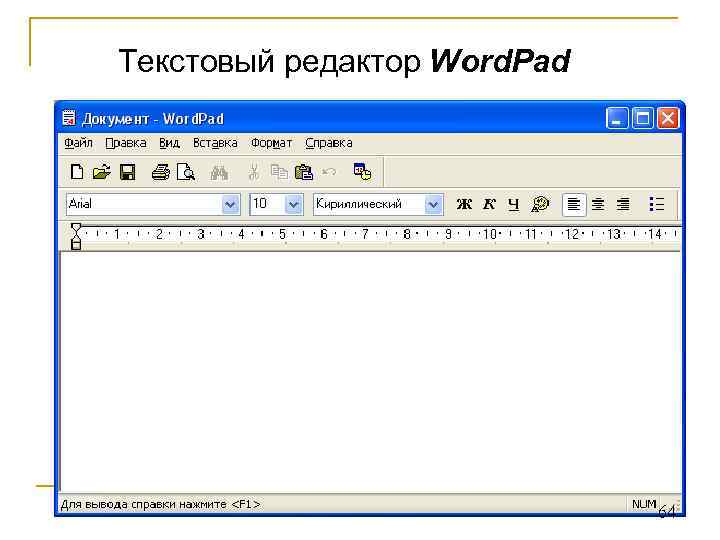Screen dimensions: 720x540
Task: Paste from clipboard with the paste icon
Action: tap(304, 172)
